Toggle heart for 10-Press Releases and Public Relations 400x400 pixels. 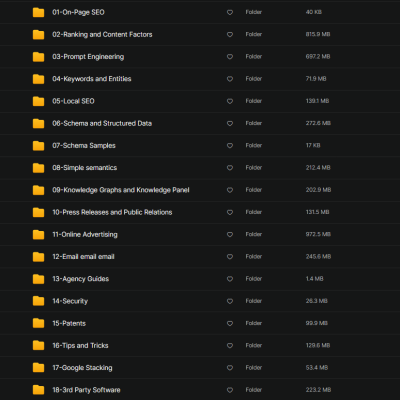(x=230, y=212)
